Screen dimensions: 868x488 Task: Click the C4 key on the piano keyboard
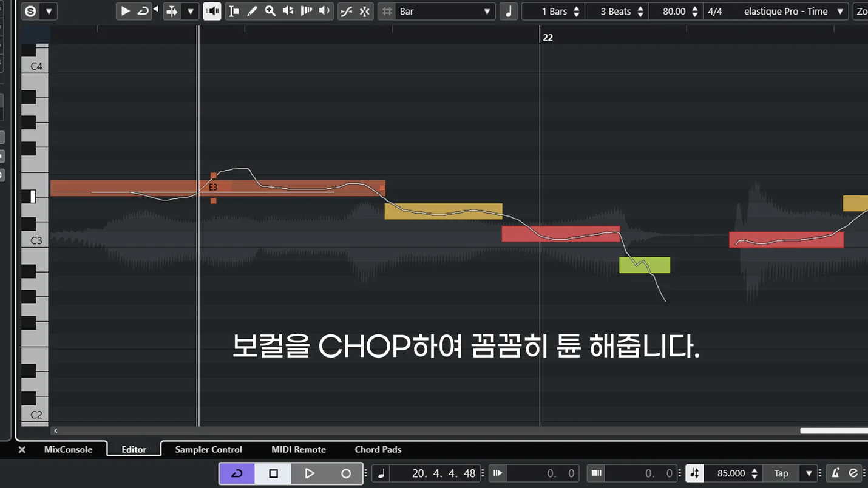[35, 66]
